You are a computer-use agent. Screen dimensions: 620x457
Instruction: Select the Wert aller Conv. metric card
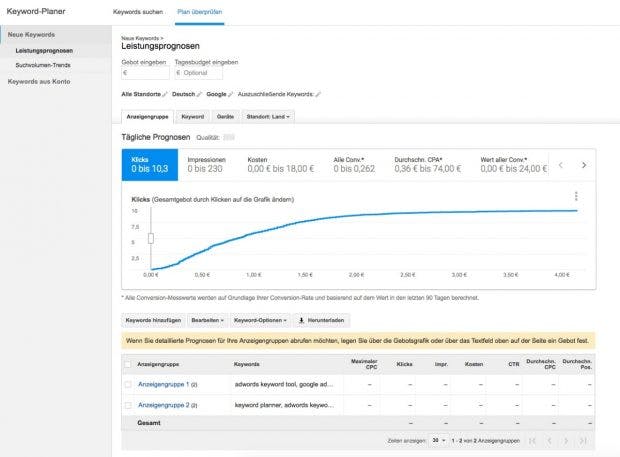513,165
